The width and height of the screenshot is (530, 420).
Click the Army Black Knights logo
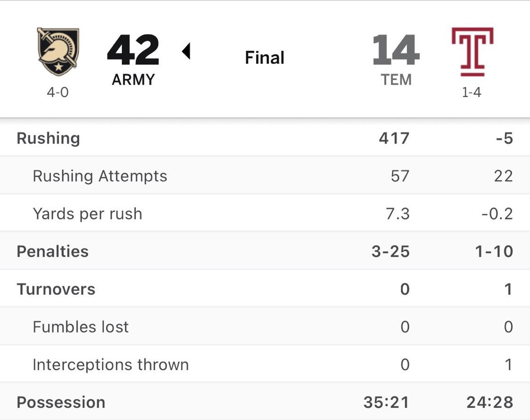tap(58, 51)
